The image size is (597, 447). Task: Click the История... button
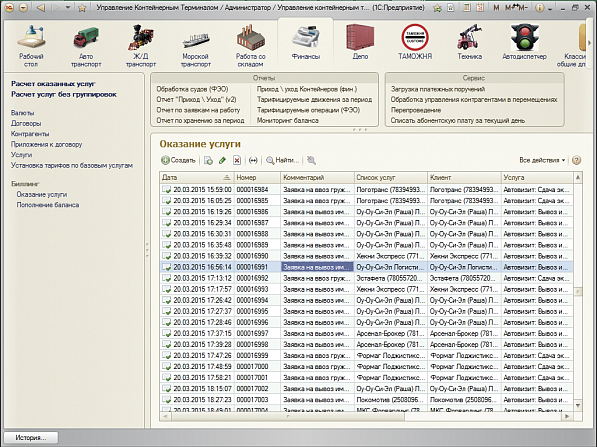click(x=31, y=438)
